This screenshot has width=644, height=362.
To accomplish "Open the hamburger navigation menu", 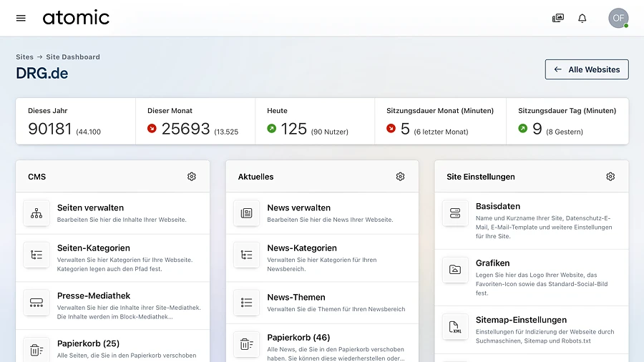I will 21,18.
